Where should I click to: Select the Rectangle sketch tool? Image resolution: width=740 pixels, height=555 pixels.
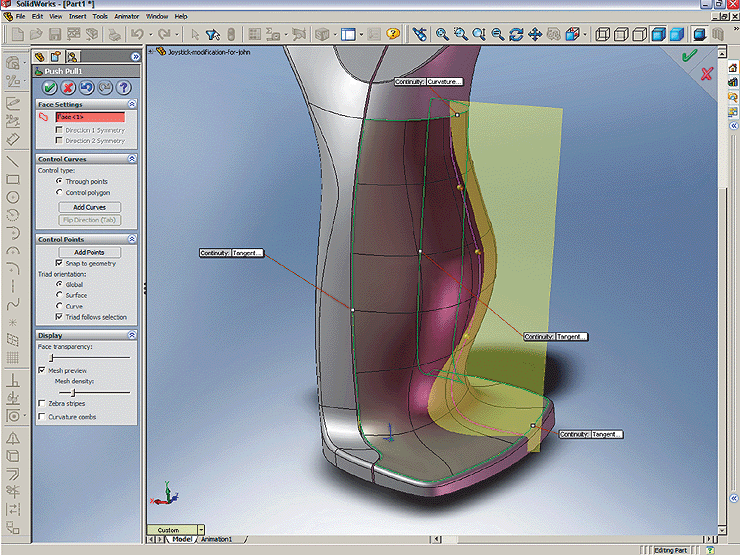[x=13, y=179]
